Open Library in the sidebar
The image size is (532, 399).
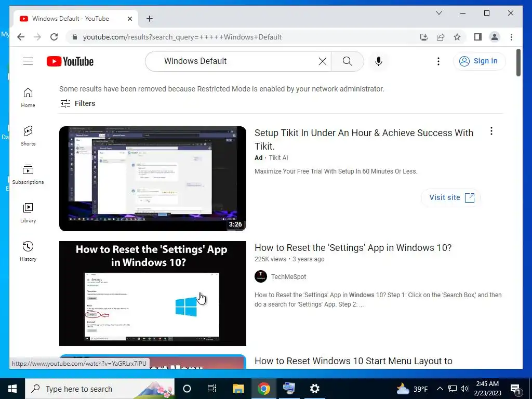(x=28, y=212)
